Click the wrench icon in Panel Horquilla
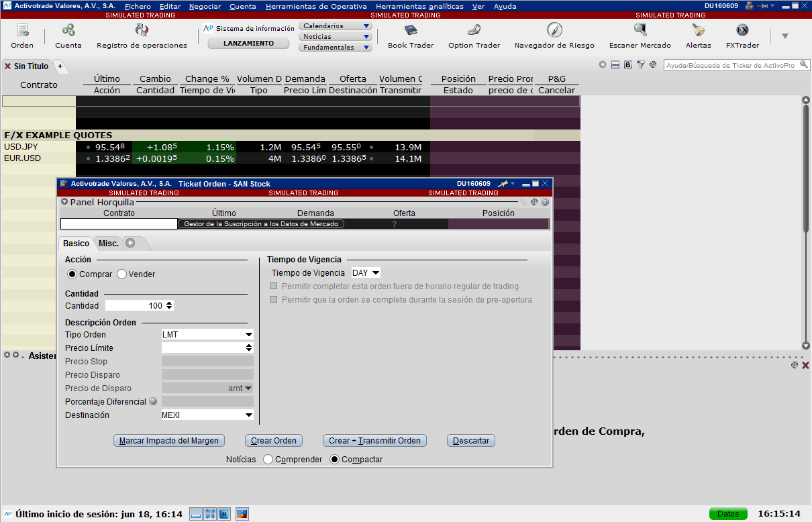This screenshot has width=812, height=522. click(534, 202)
